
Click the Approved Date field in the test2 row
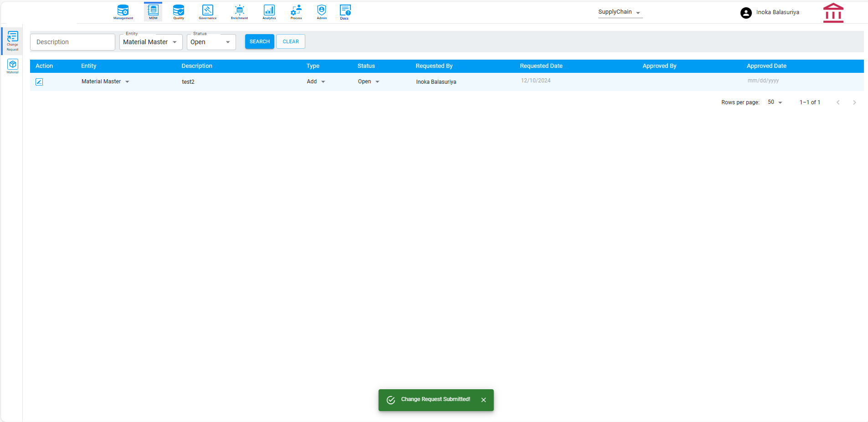coord(763,81)
